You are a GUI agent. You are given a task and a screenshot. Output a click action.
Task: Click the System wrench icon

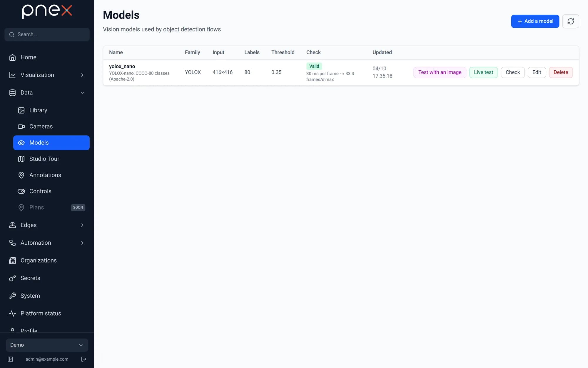(x=12, y=296)
